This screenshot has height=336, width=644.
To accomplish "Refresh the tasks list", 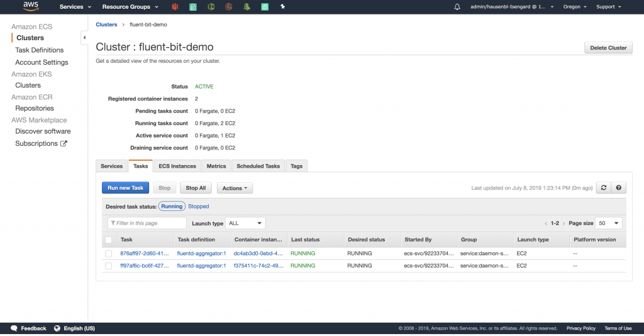I will click(x=604, y=188).
